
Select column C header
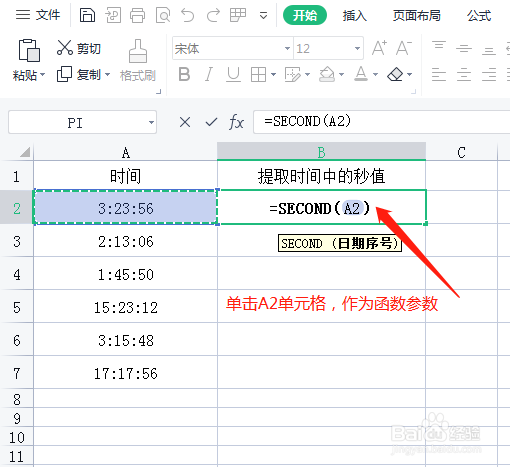click(462, 152)
